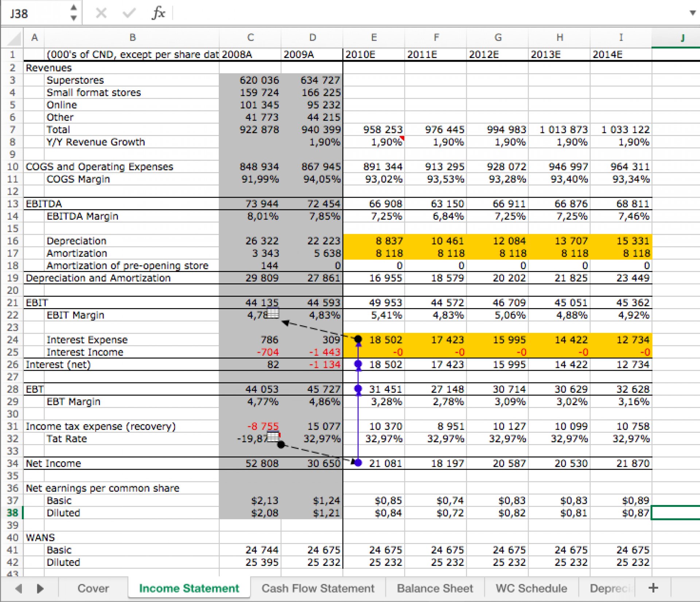Click the comment indicator in cell E8
This screenshot has height=602, width=700.
tap(402, 138)
